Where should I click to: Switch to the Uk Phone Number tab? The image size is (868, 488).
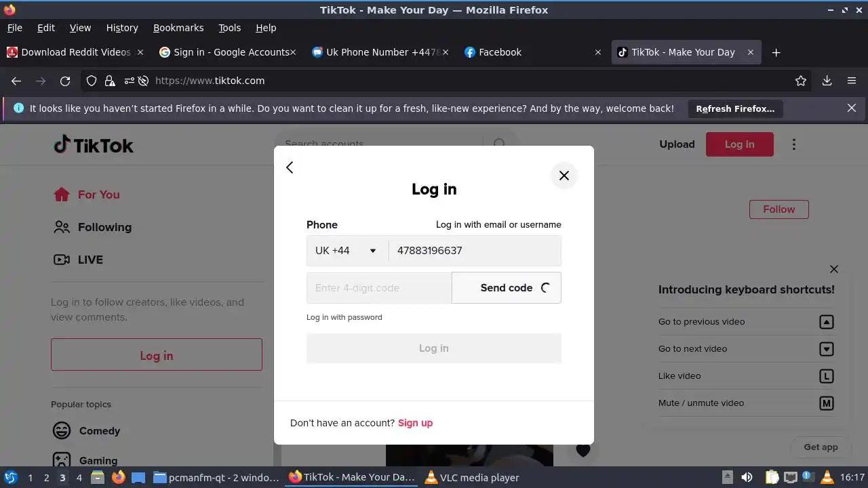(380, 52)
